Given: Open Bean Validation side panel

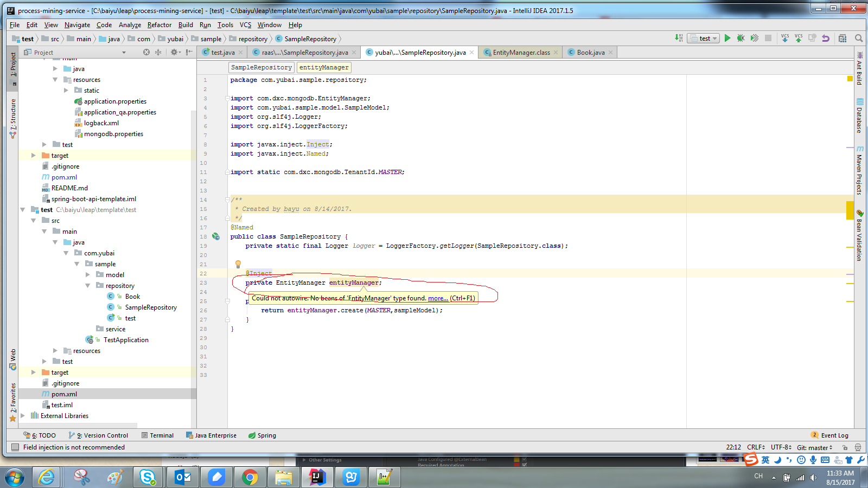Looking at the screenshot, I should (x=860, y=235).
